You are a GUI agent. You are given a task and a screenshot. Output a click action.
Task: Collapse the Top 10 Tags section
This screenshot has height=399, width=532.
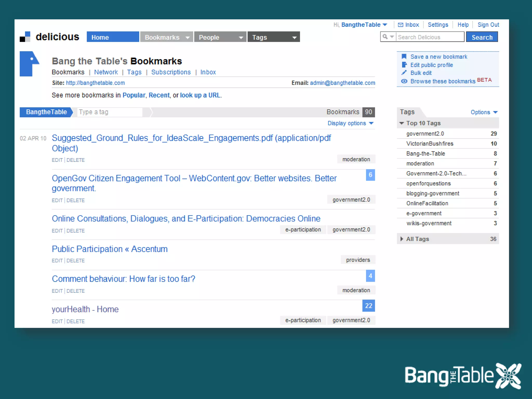click(402, 123)
